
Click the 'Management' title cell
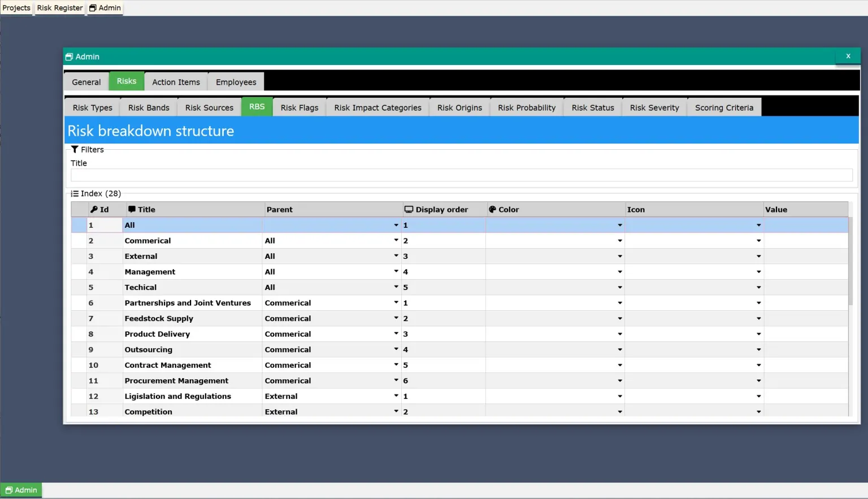pyautogui.click(x=192, y=272)
